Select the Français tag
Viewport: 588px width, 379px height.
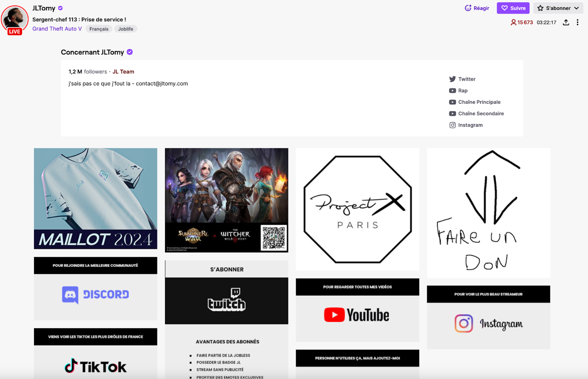(x=99, y=29)
